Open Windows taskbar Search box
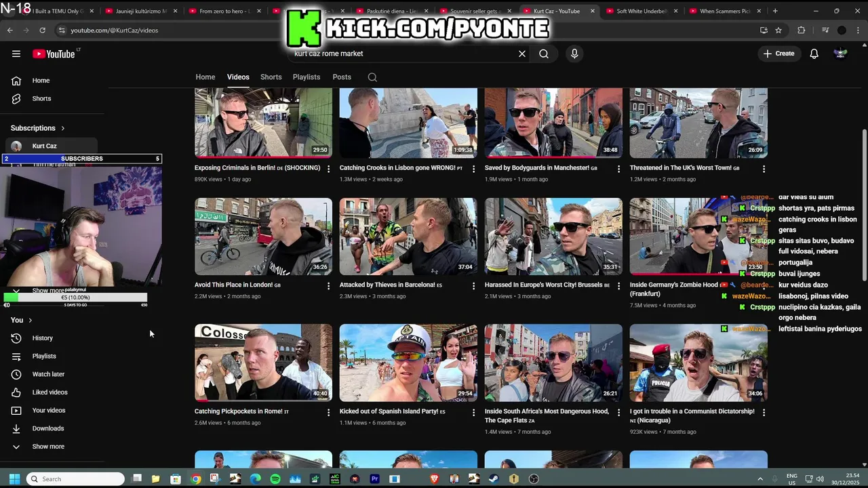 tap(75, 479)
